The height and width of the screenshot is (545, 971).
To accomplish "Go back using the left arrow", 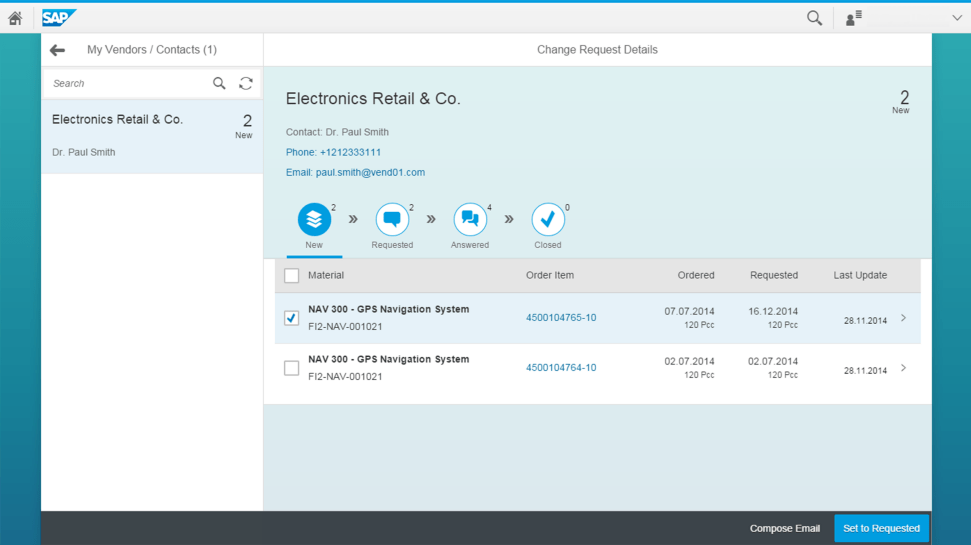I will (x=57, y=50).
